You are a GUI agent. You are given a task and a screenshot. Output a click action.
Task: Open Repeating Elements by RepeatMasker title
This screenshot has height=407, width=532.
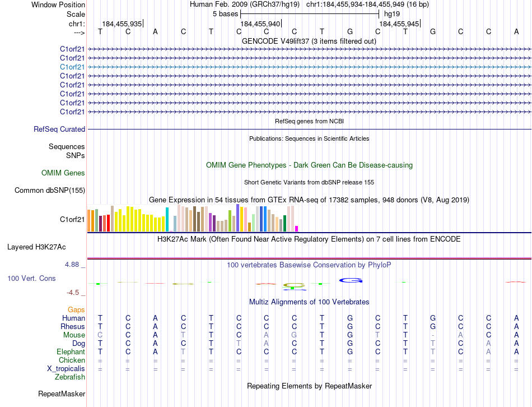[x=309, y=386]
